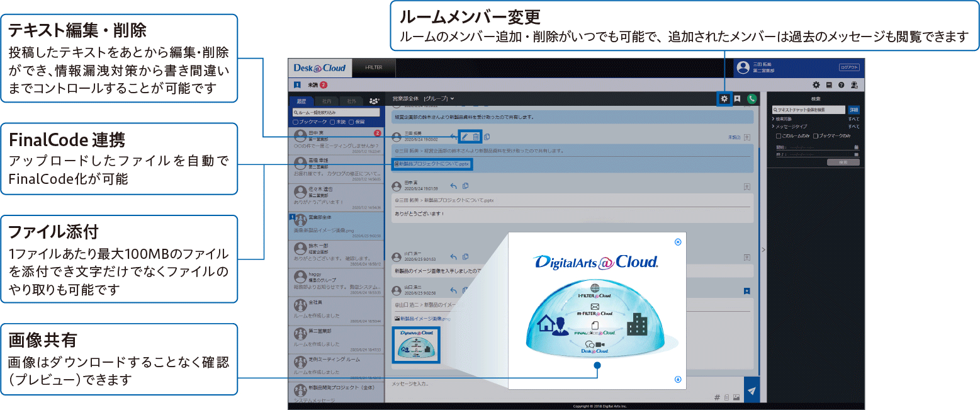The height and width of the screenshot is (410, 980).
Task: Close the image preview popup
Action: [678, 242]
